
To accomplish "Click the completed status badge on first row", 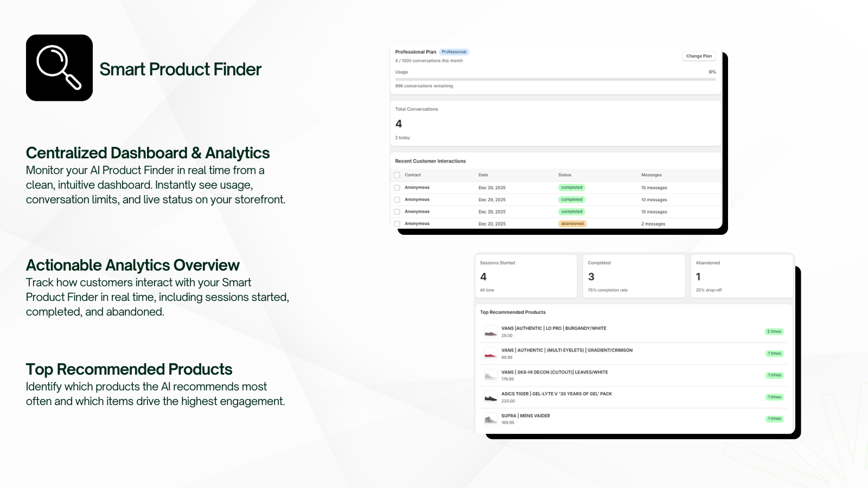I will click(571, 187).
